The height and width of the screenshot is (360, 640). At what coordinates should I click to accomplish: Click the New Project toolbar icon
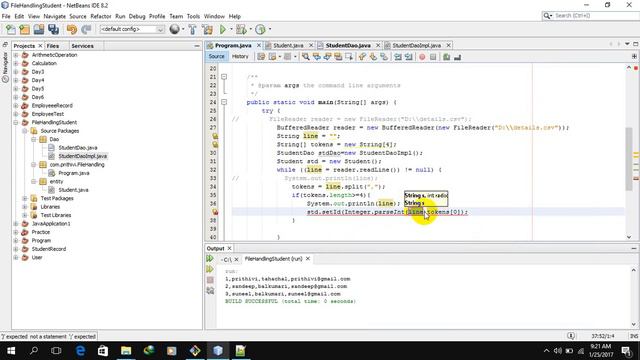pyautogui.click(x=24, y=29)
